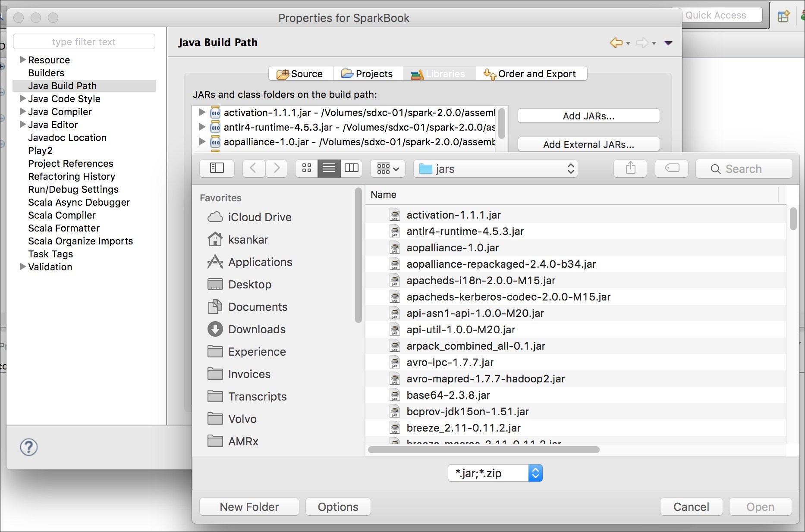The image size is (805, 532).
Task: Select Scala Compiler in properties tree
Action: pyautogui.click(x=62, y=215)
